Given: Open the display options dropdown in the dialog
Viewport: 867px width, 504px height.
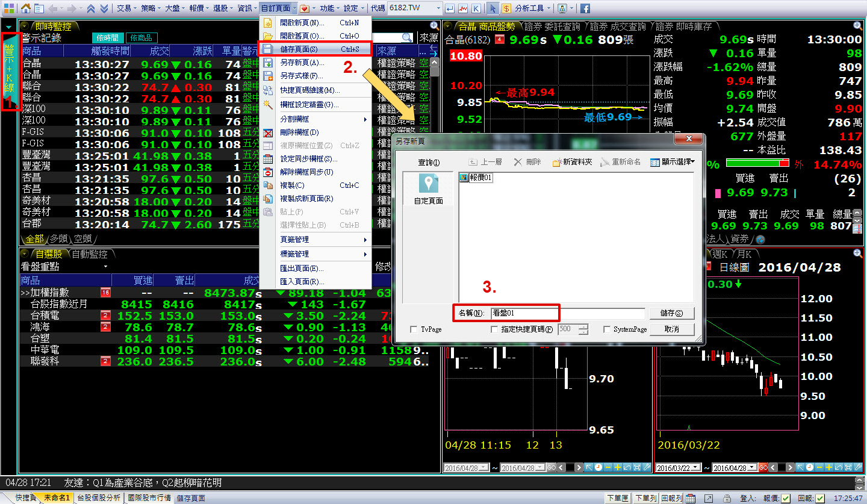Looking at the screenshot, I should (x=673, y=162).
